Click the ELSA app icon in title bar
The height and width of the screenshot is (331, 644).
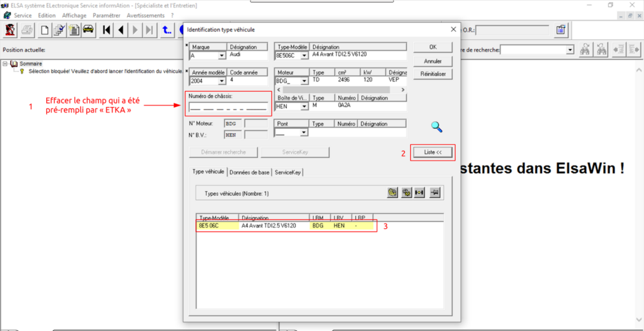pyautogui.click(x=6, y=6)
